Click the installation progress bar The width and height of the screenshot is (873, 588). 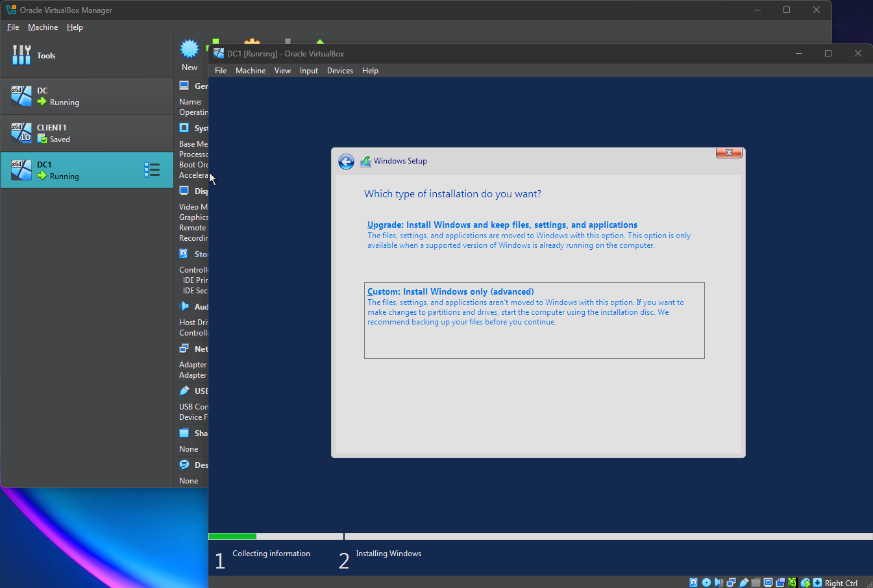pos(541,537)
